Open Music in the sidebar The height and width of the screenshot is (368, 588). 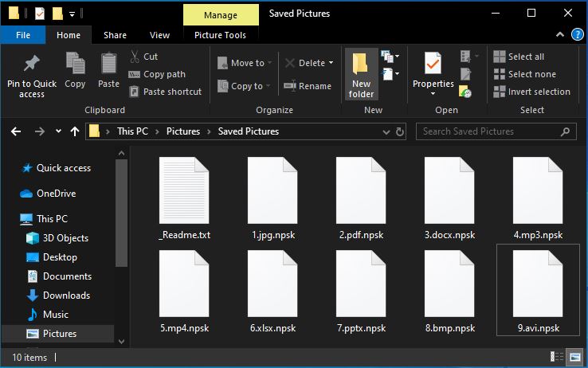click(48, 315)
